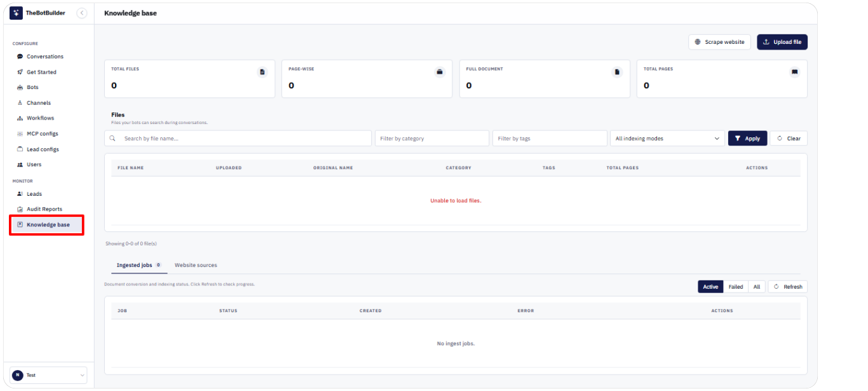Click the Lead configs icon
868x391 pixels.
point(20,149)
